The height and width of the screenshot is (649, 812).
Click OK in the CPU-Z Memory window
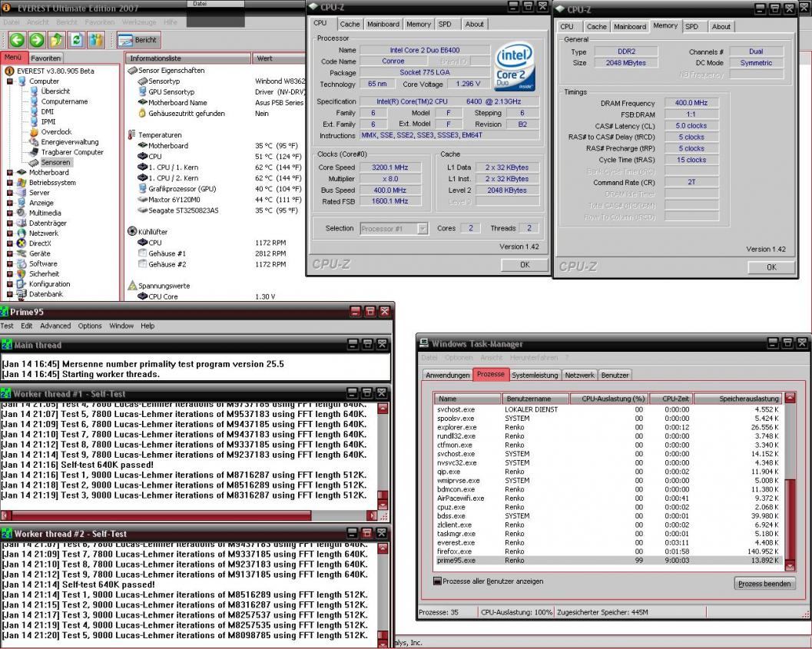point(771,267)
